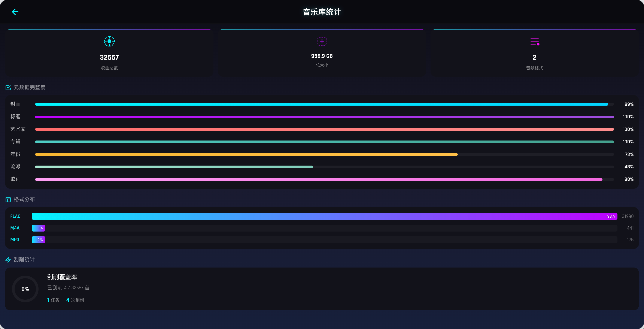Click the 歌曲总数 label
The height and width of the screenshot is (329, 644).
[109, 68]
